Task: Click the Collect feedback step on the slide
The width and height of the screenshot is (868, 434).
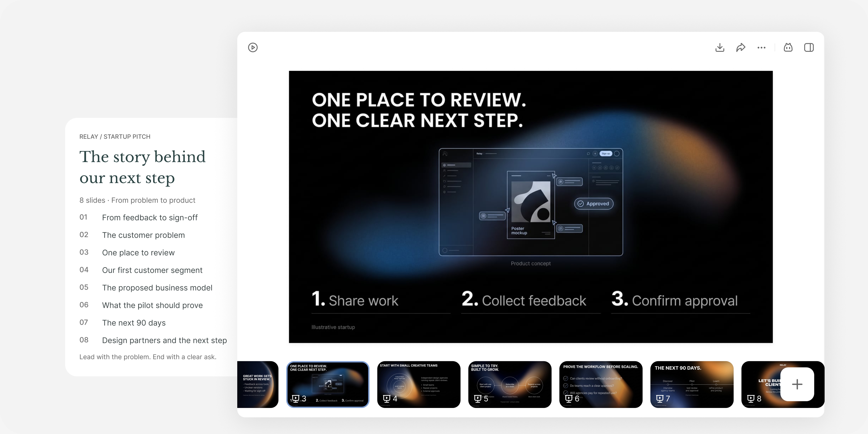Action: [524, 299]
